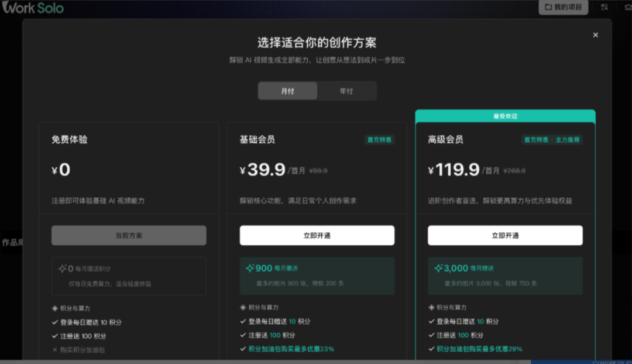The height and width of the screenshot is (364, 632).
Task: Click the 基础会员 plan title
Action: coord(257,139)
